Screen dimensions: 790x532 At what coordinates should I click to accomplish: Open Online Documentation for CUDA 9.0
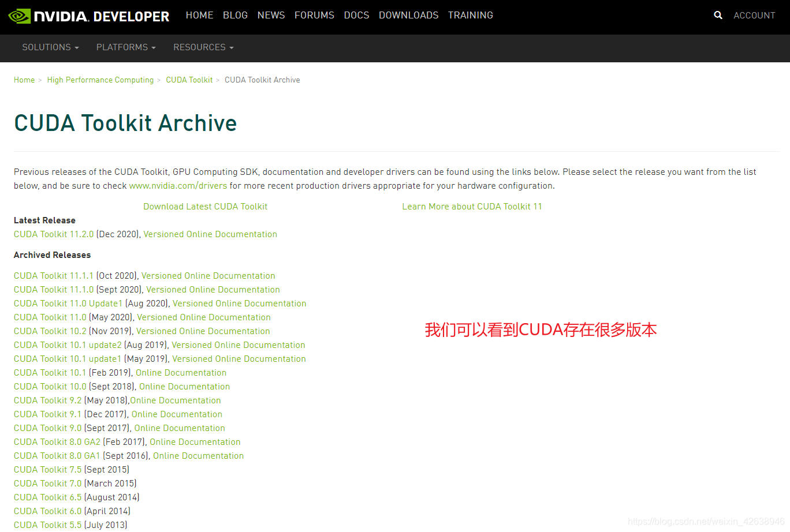180,428
